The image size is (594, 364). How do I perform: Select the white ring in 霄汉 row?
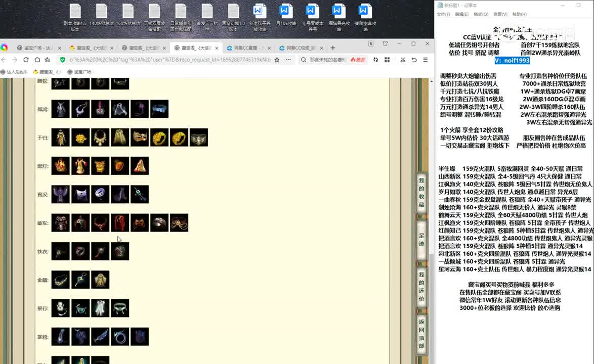pos(100,195)
